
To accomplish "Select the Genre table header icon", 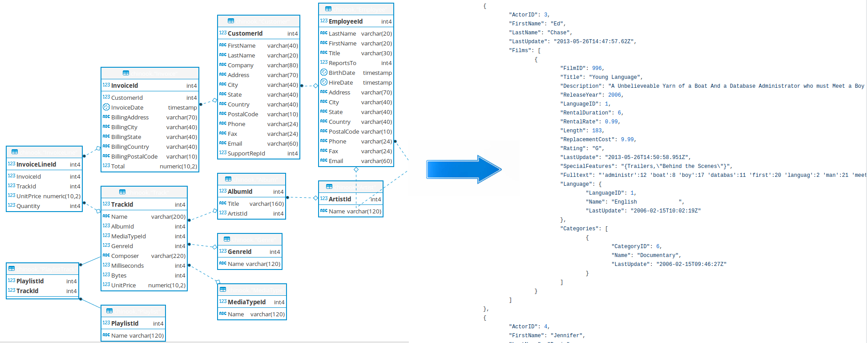I will (x=227, y=239).
